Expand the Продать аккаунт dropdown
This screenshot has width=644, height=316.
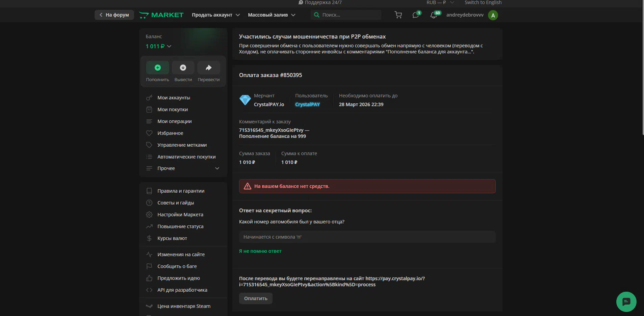coord(216,15)
